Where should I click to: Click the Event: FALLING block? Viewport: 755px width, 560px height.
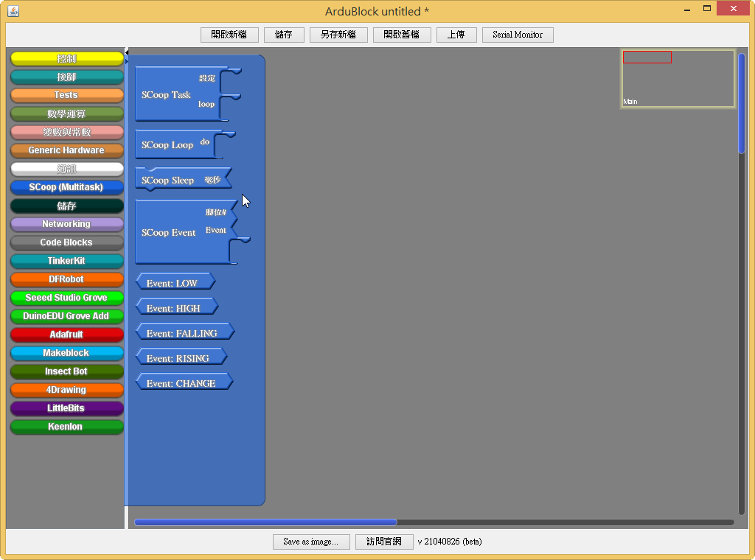click(x=185, y=333)
